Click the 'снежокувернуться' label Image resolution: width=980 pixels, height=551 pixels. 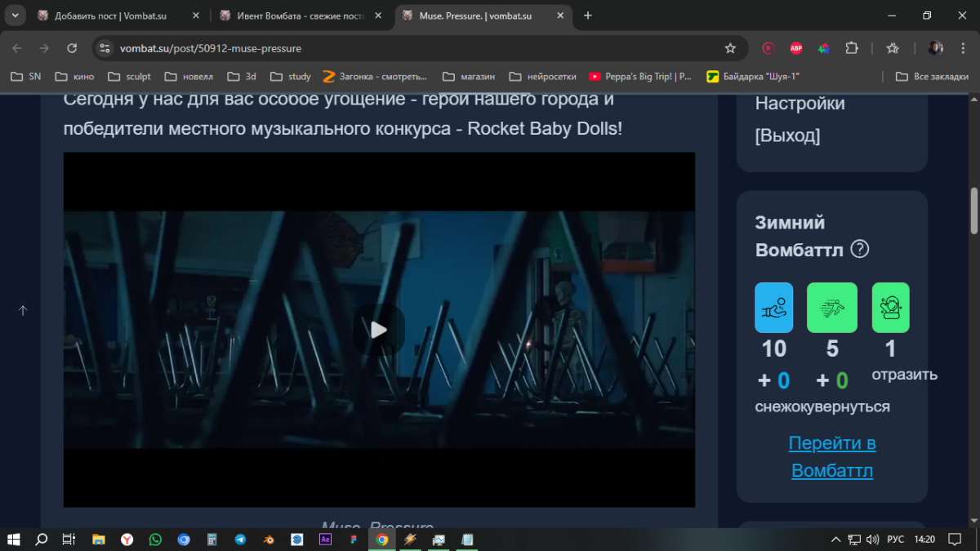(822, 407)
